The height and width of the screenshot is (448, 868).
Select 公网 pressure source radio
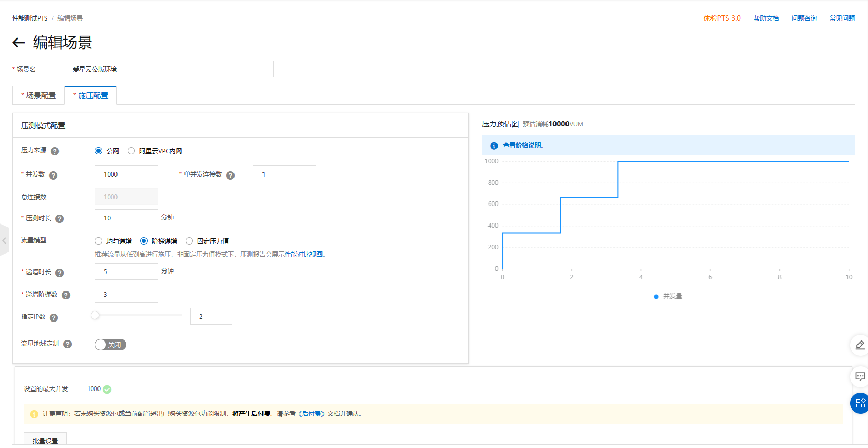(99, 151)
